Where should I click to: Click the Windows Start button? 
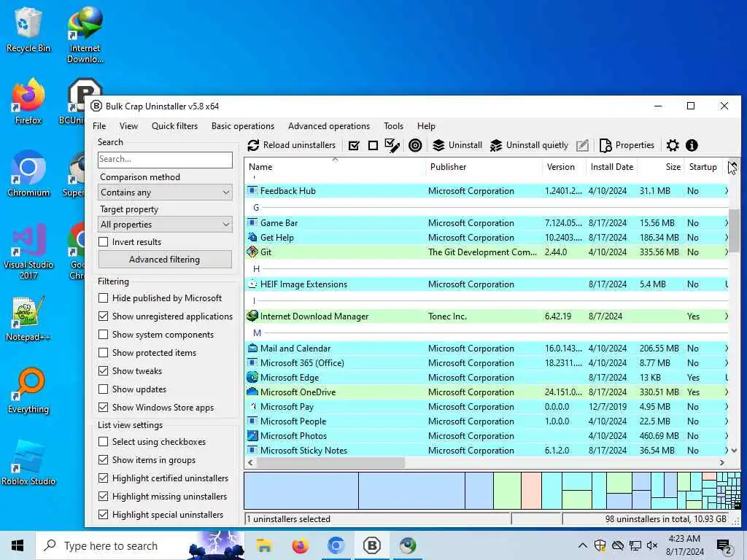pyautogui.click(x=18, y=545)
